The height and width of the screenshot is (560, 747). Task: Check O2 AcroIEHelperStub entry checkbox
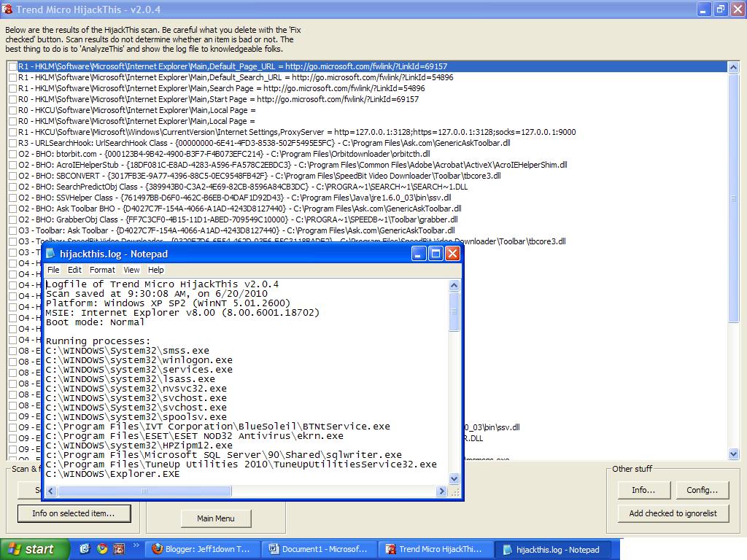click(x=13, y=166)
